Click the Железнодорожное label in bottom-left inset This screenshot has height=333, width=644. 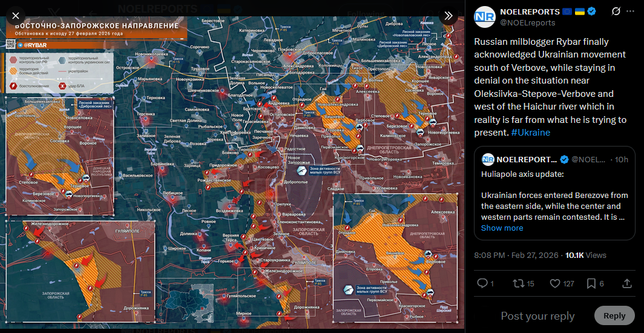tap(50, 223)
